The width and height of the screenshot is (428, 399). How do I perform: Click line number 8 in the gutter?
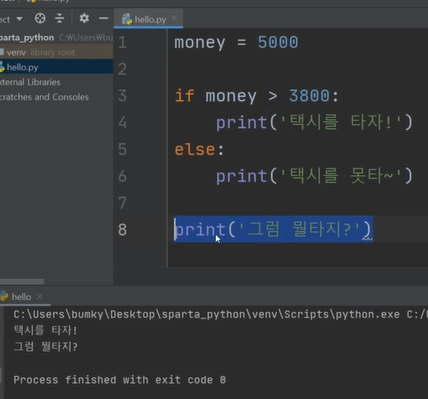click(122, 230)
